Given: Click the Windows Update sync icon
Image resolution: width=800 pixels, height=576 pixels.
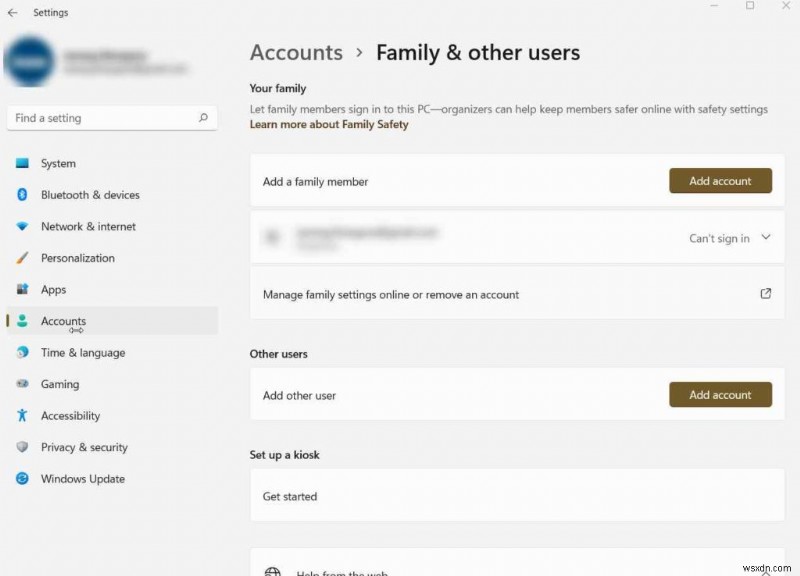Looking at the screenshot, I should (22, 479).
